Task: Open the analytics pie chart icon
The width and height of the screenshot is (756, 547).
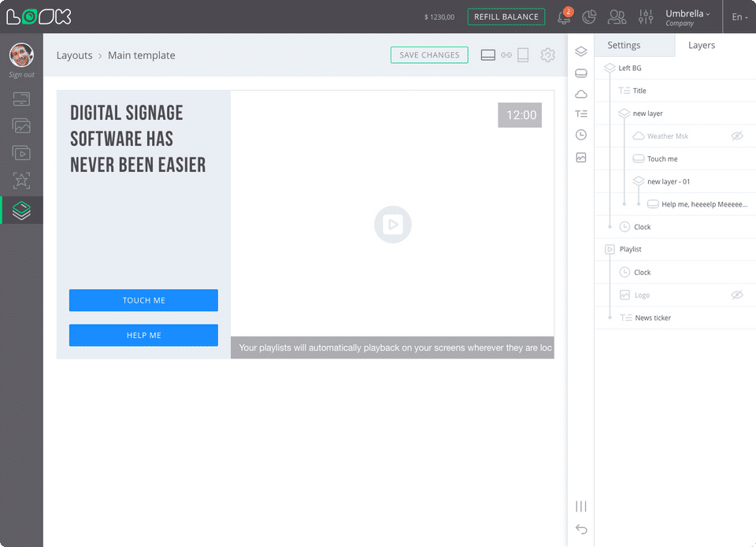Action: (x=589, y=17)
